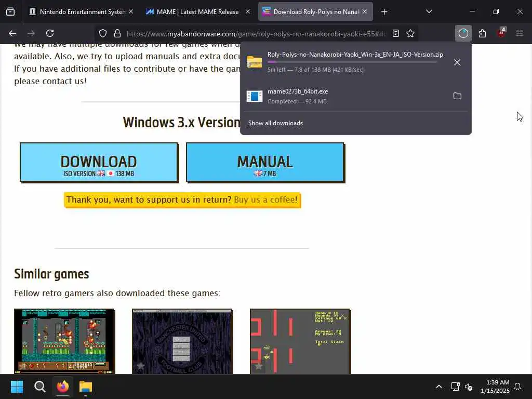
Task: Open the Roly-Polys zip file icon
Action: [255, 62]
